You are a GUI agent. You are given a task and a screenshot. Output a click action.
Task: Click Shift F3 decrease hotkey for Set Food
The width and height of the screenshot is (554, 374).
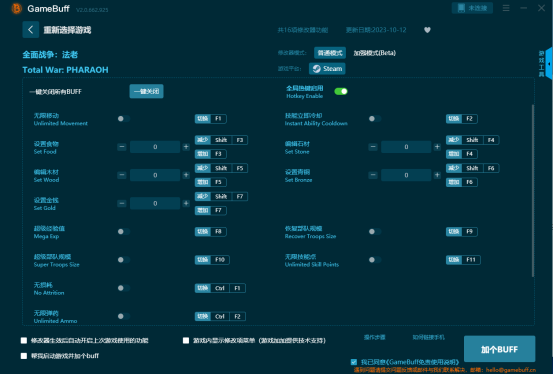point(221,140)
